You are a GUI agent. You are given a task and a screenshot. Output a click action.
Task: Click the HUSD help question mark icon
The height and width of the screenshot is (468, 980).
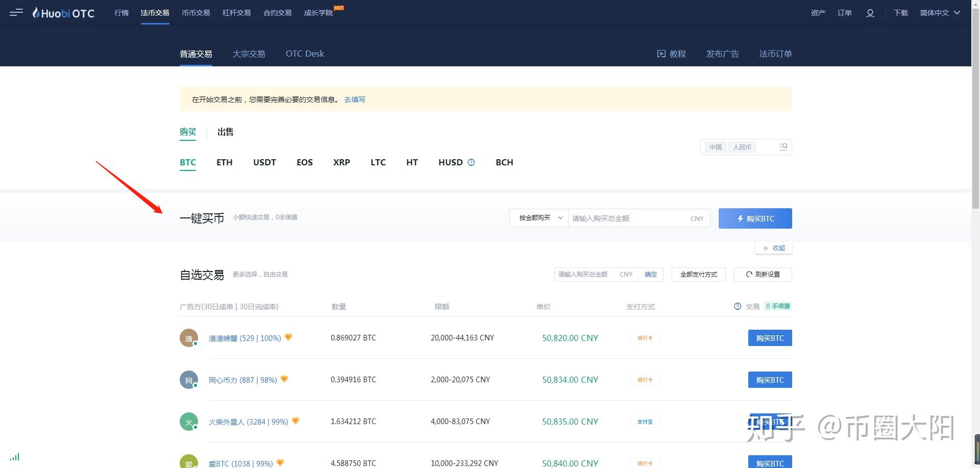pos(471,162)
